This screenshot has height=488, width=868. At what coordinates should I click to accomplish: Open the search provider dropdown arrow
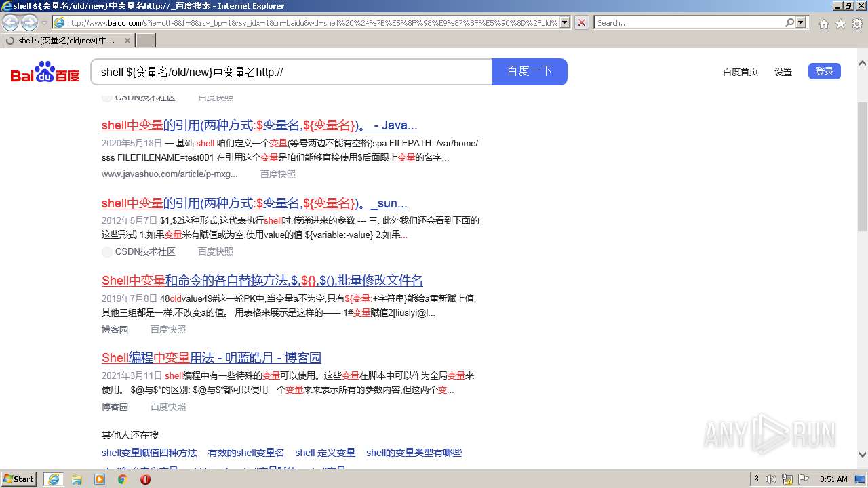point(802,22)
